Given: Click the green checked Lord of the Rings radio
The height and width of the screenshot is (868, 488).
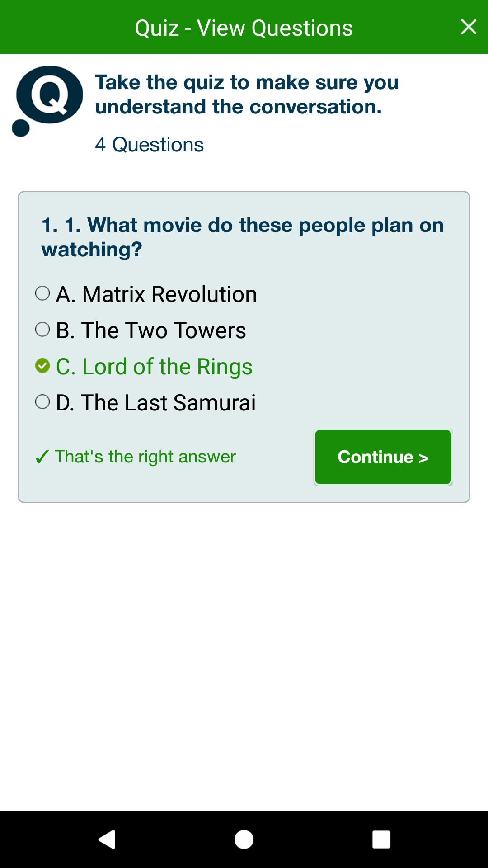Looking at the screenshot, I should click(42, 366).
